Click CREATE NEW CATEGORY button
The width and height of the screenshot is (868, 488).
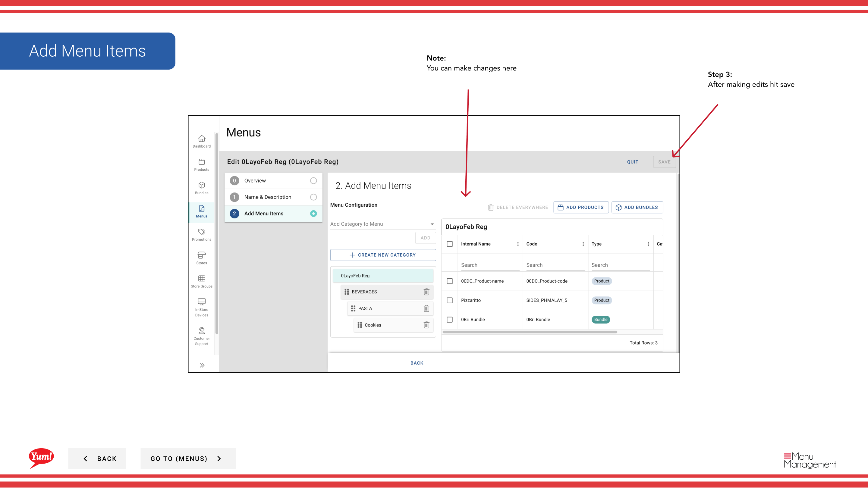click(383, 255)
